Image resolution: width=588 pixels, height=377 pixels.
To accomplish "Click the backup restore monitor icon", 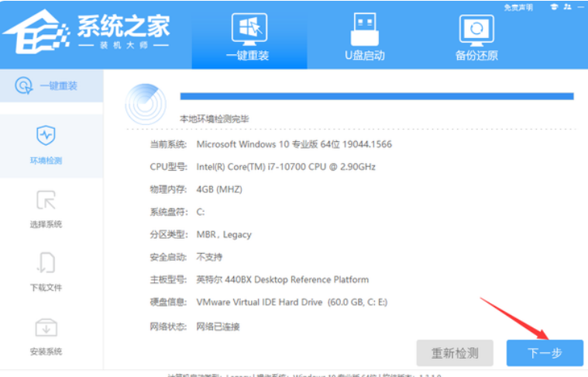I will [x=476, y=29].
